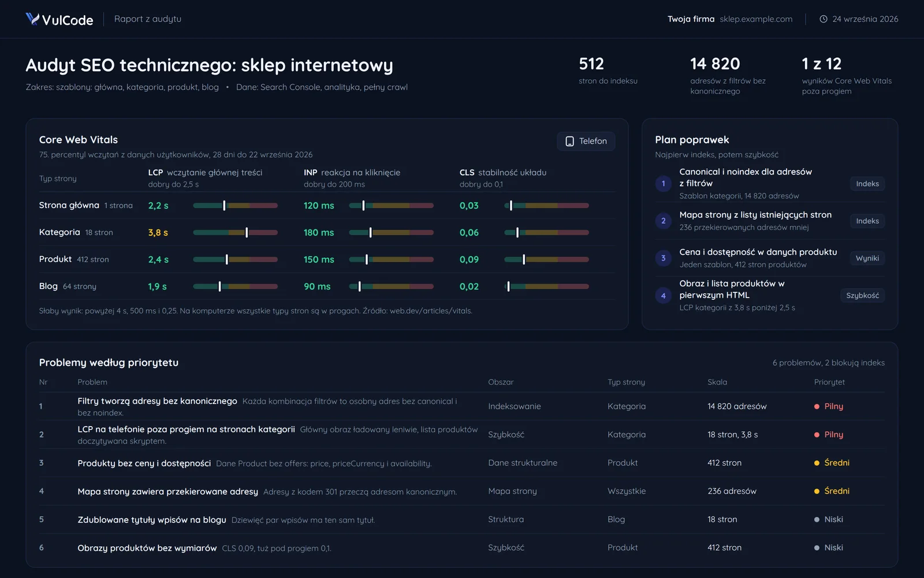Click the 512 stron do indeksu stat
This screenshot has height=578, width=924.
click(608, 71)
